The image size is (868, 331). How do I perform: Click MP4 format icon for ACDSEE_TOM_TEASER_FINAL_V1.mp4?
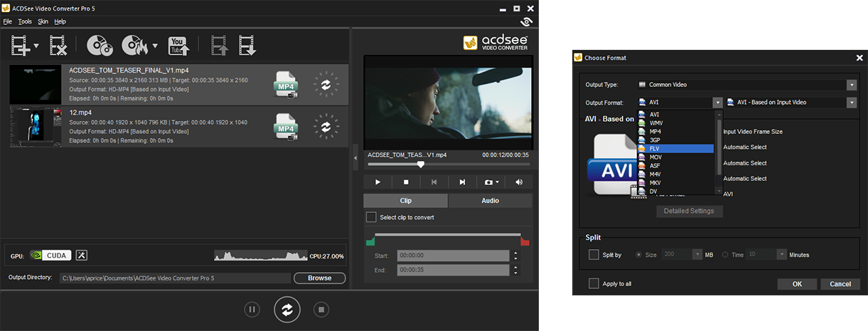286,85
